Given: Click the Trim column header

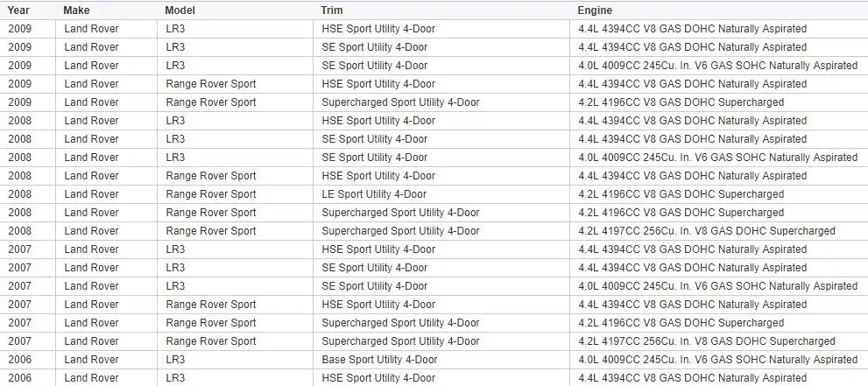Looking at the screenshot, I should click(x=441, y=11).
